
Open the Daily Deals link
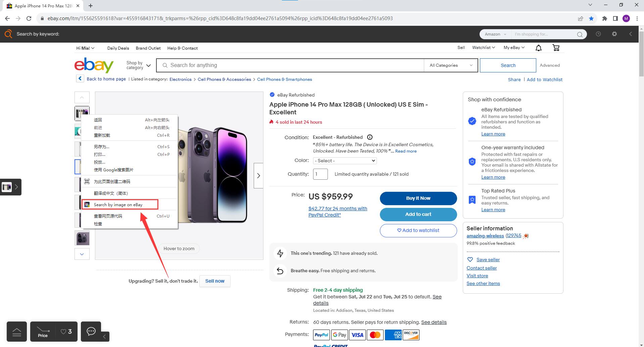[118, 48]
